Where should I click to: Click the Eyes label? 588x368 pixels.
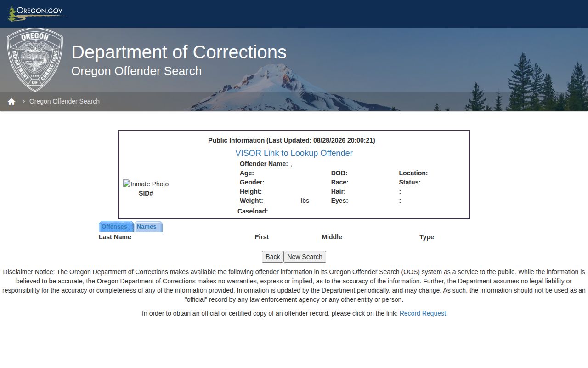[339, 201]
